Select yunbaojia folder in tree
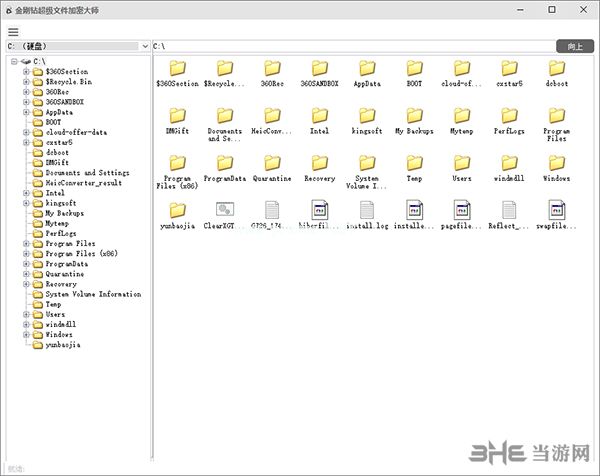 tap(63, 345)
